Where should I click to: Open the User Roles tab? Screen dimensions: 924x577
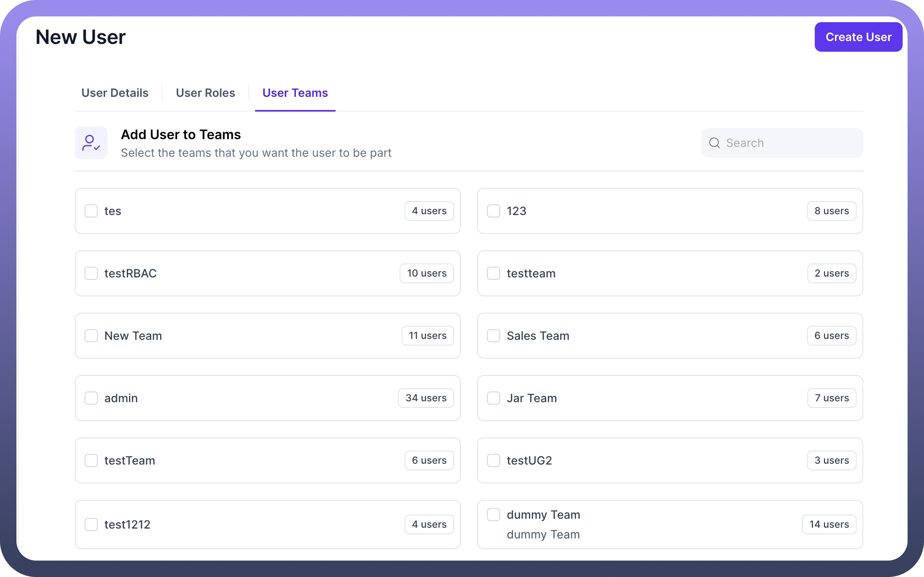[205, 93]
